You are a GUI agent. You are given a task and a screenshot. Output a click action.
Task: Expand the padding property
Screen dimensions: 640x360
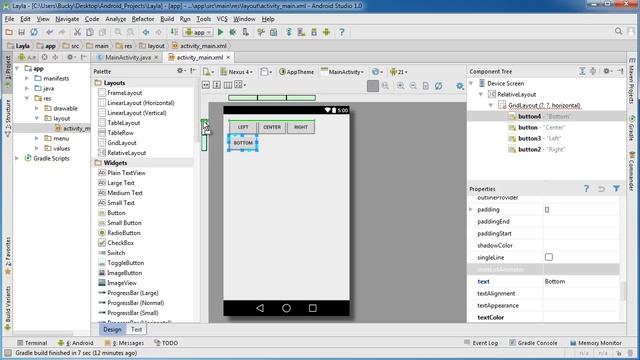point(471,209)
